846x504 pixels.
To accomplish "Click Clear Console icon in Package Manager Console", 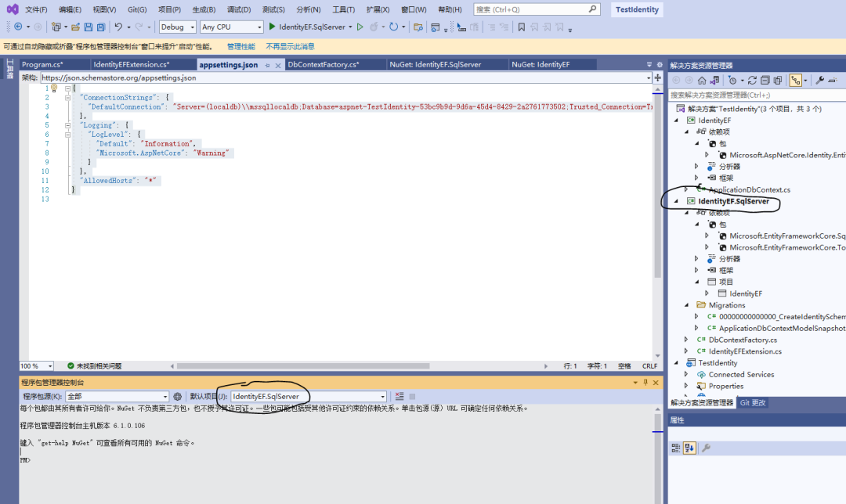I will click(399, 396).
